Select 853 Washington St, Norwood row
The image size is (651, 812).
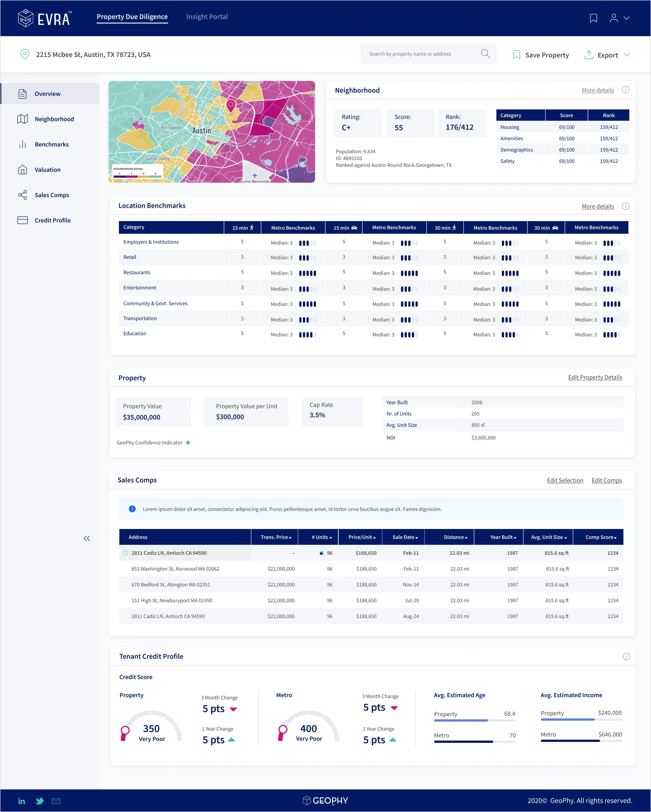coord(371,569)
